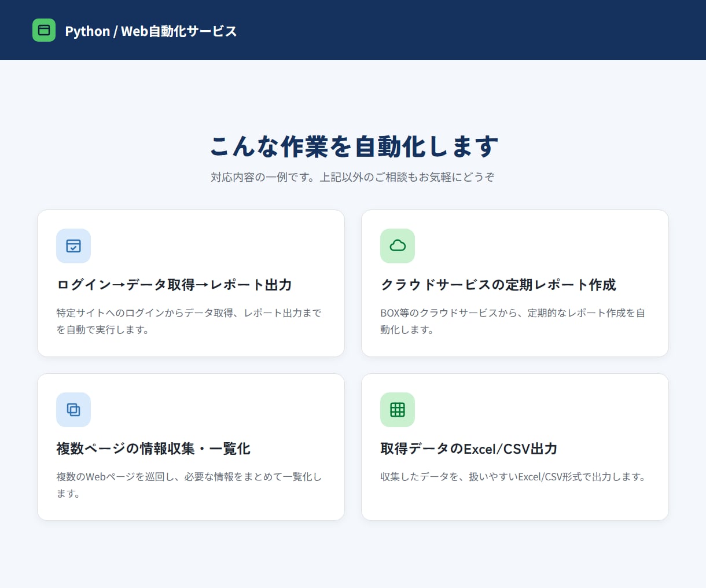
Task: Click the green browser-window logo icon in header
Action: [x=44, y=30]
